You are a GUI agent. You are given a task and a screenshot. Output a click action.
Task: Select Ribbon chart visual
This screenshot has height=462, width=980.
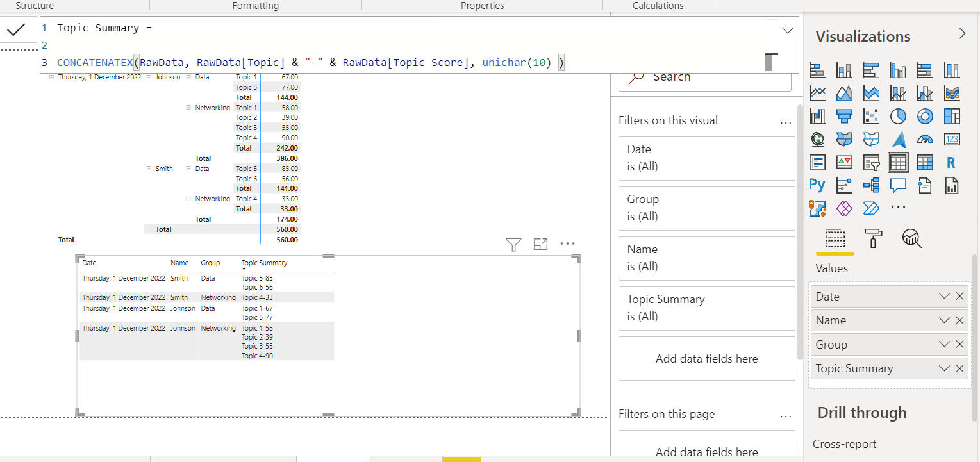point(952,94)
